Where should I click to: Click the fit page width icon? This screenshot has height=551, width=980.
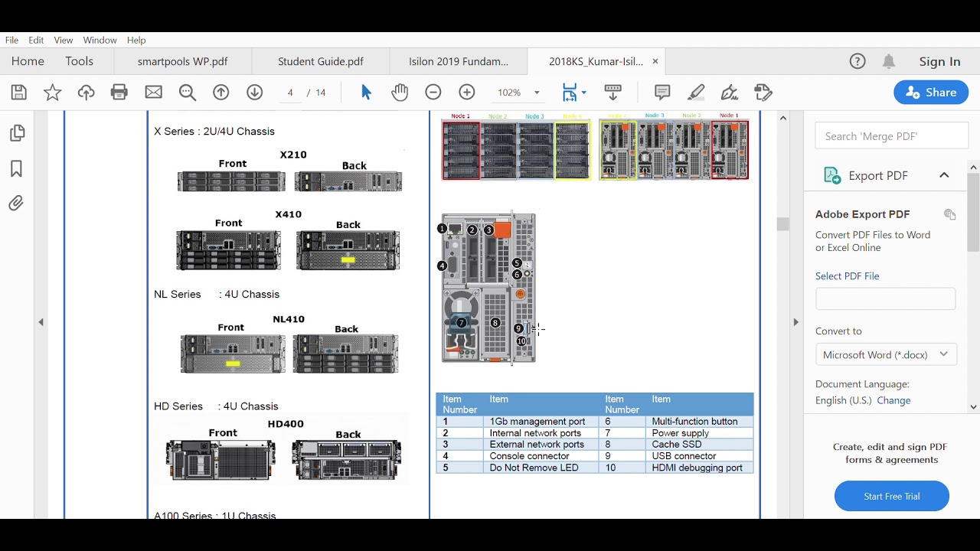(x=570, y=93)
